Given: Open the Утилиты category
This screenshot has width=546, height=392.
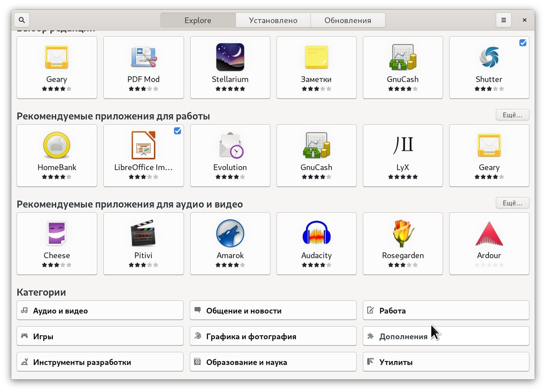Looking at the screenshot, I should click(446, 362).
